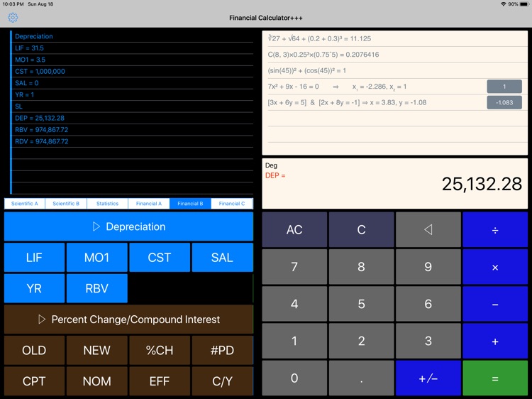Select the 'RBV = 974,867.72' tape row
532x399 pixels.
[x=133, y=130]
